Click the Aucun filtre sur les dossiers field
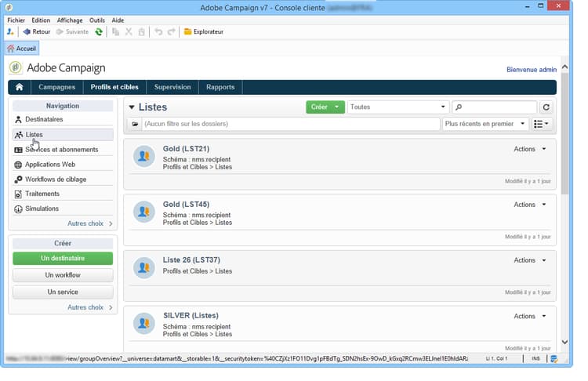Screen dimensions: 588x381 click(291, 124)
